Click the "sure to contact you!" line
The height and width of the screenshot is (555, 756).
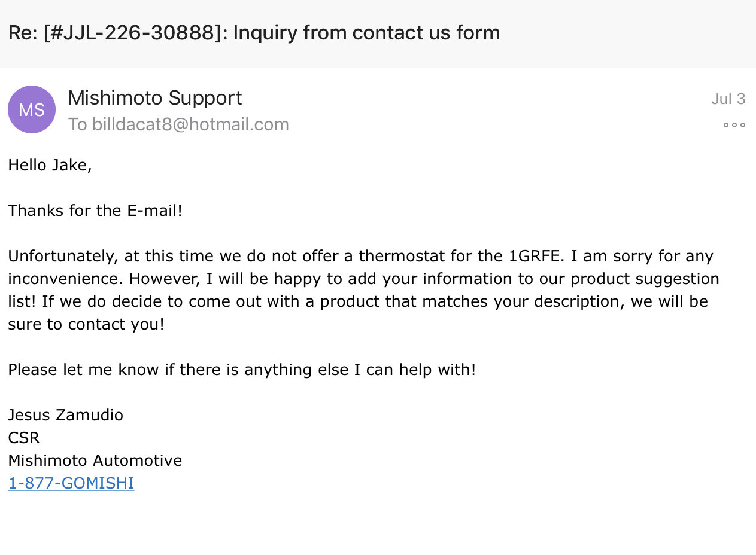[86, 324]
